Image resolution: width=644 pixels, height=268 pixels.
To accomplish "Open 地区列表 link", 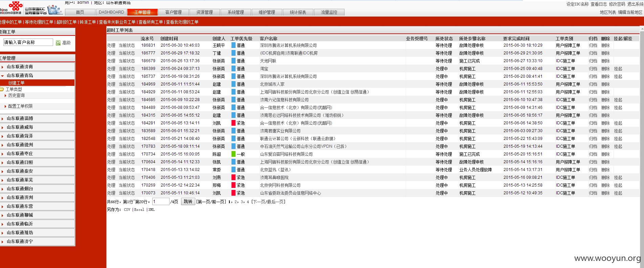I will tap(608, 12).
